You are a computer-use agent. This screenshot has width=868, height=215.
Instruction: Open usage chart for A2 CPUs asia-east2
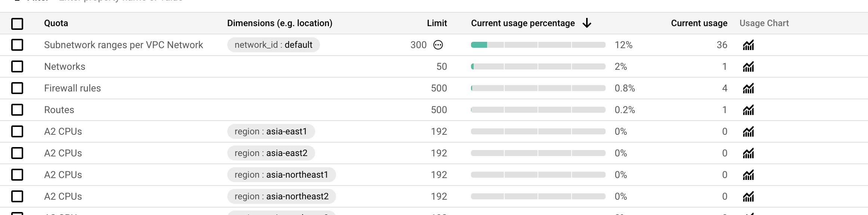748,153
